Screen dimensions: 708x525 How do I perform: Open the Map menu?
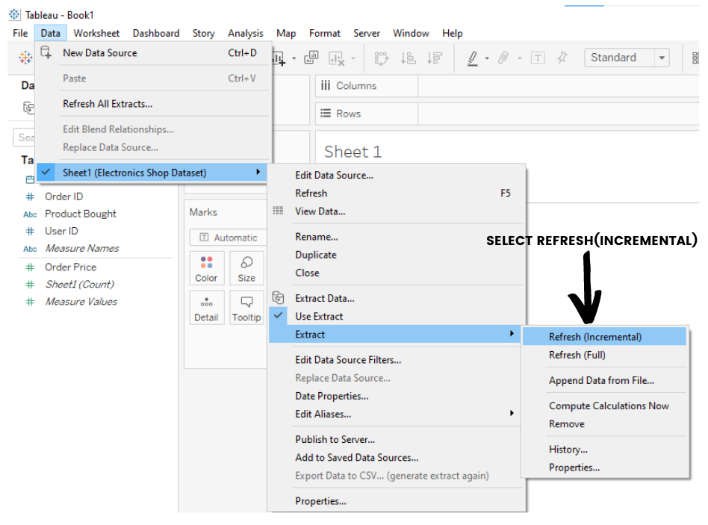286,33
